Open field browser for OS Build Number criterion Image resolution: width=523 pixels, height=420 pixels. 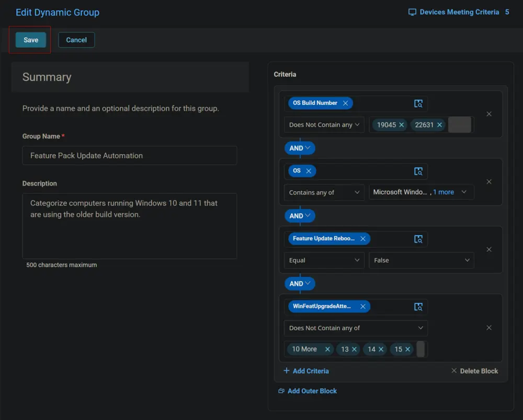click(418, 103)
